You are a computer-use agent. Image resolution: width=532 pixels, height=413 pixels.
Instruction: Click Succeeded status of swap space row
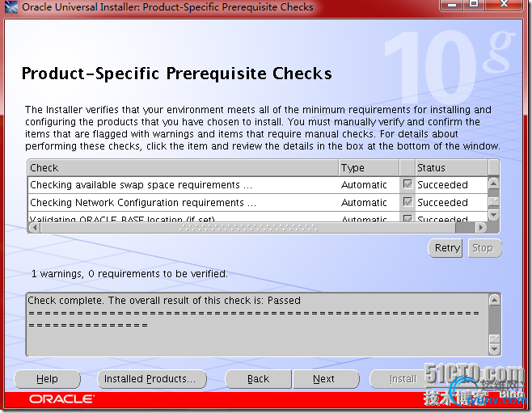[442, 185]
